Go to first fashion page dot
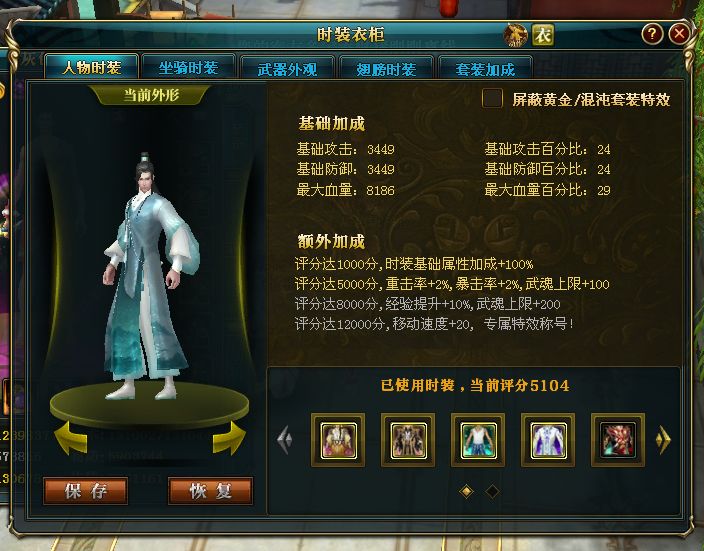Image resolution: width=704 pixels, height=551 pixels. [466, 491]
